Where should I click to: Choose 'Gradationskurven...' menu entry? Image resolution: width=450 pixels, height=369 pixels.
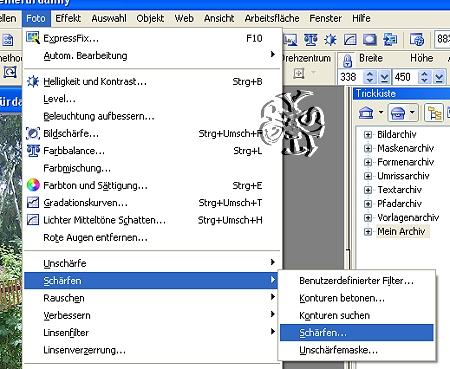152,203
